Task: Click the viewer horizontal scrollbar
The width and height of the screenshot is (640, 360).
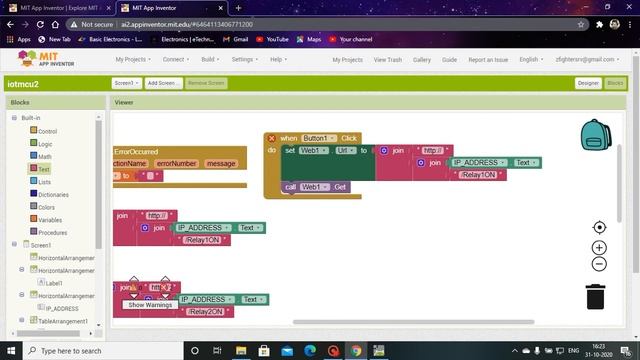Action: 413,322
